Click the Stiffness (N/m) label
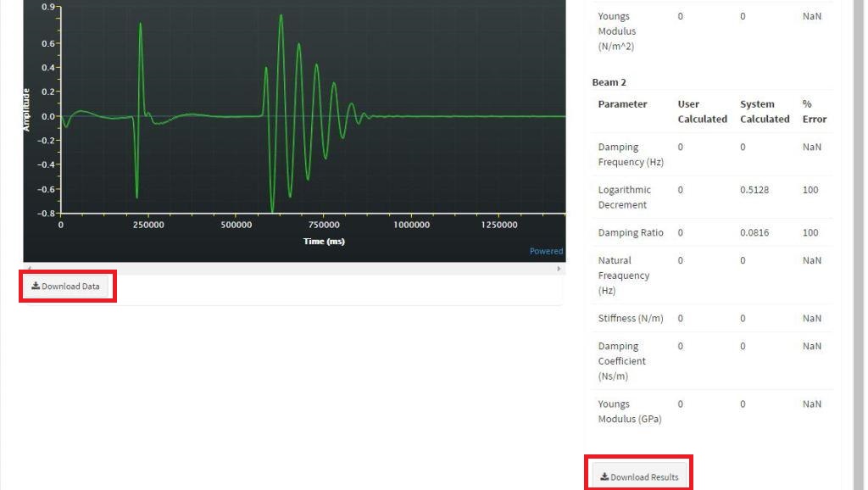 [631, 319]
